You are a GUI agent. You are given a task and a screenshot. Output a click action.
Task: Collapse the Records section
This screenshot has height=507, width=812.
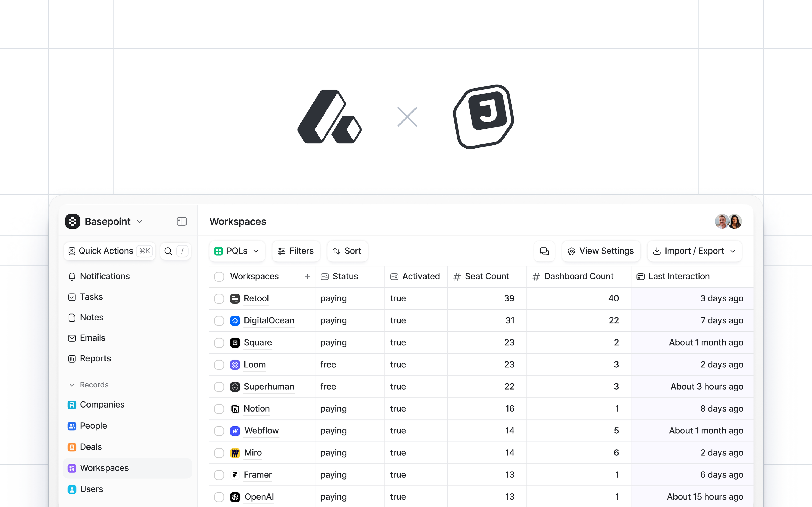[72, 385]
